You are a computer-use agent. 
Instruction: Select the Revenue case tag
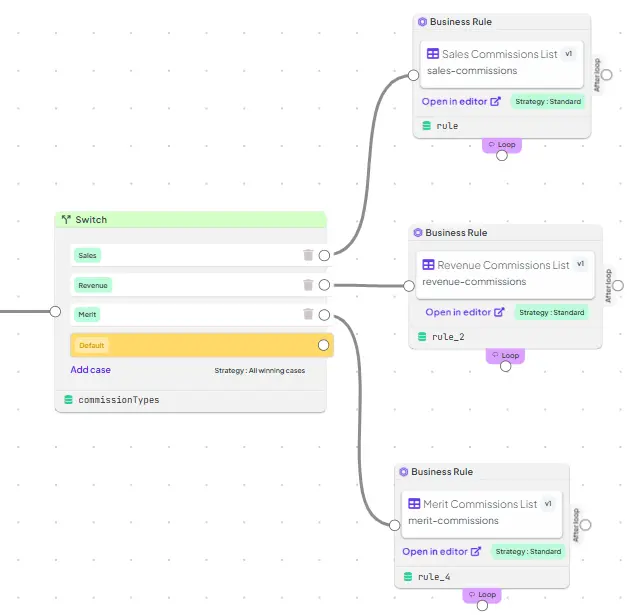point(93,285)
